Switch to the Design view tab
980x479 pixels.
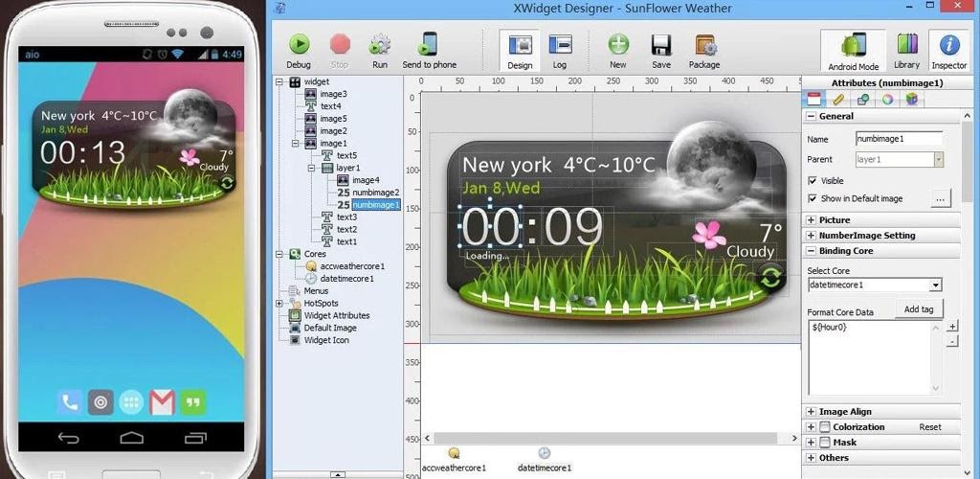[520, 50]
